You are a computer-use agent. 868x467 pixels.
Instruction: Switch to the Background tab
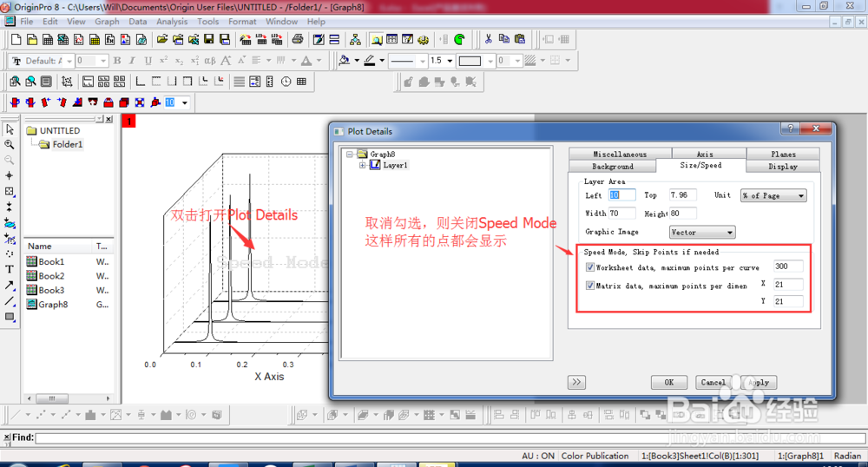[x=612, y=166]
